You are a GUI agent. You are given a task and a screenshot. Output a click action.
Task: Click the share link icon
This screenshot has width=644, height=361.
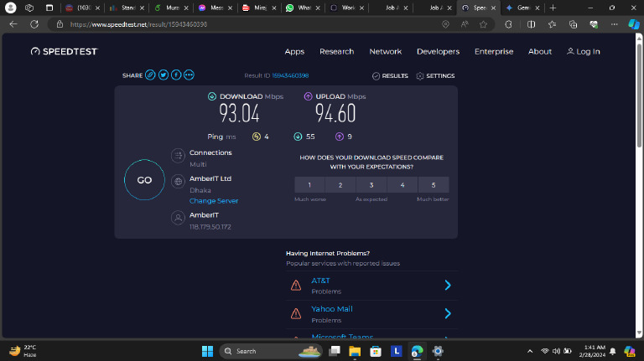click(x=150, y=75)
